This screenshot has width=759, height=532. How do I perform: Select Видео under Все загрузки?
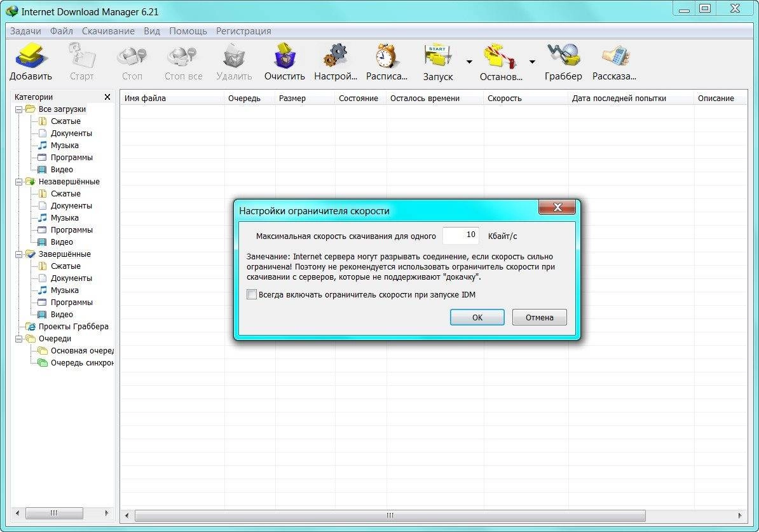tap(62, 170)
